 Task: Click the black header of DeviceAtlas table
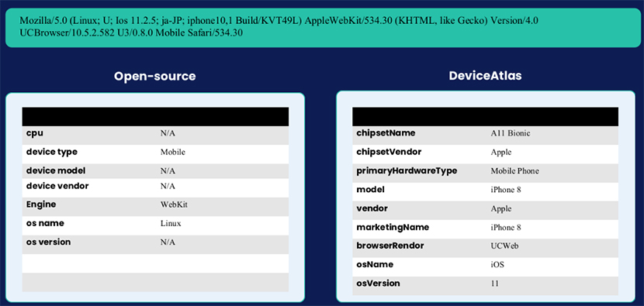pyautogui.click(x=485, y=117)
